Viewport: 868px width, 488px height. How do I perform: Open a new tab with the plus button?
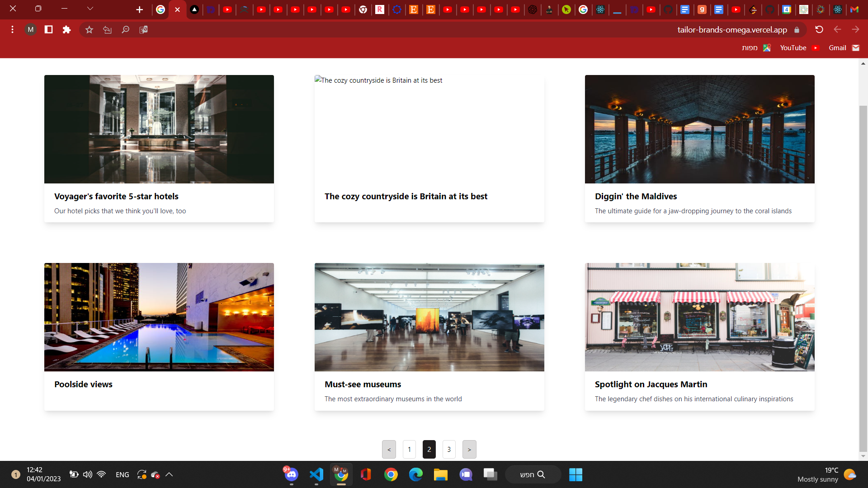pos(139,9)
